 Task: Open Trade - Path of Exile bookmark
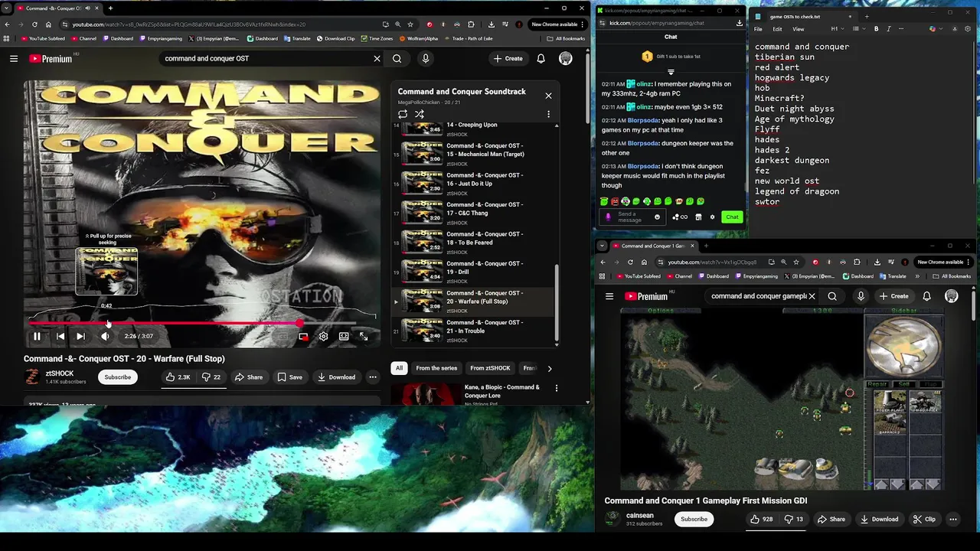468,38
